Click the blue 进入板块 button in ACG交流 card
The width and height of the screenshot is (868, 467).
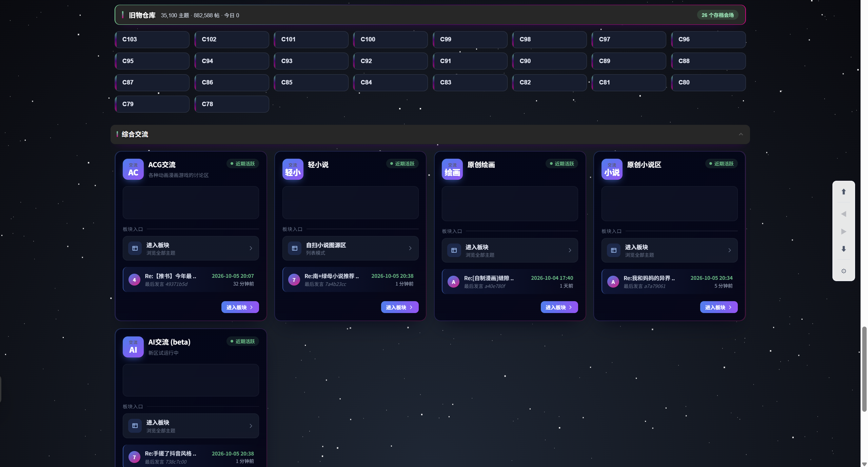click(x=240, y=307)
